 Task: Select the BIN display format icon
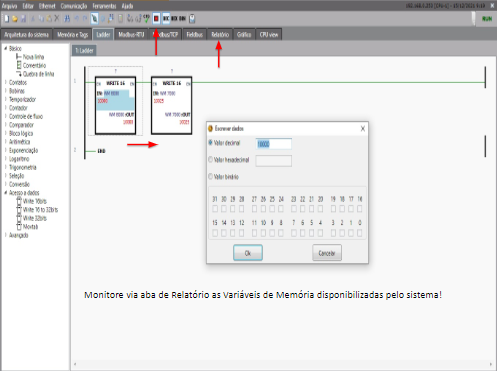point(182,19)
